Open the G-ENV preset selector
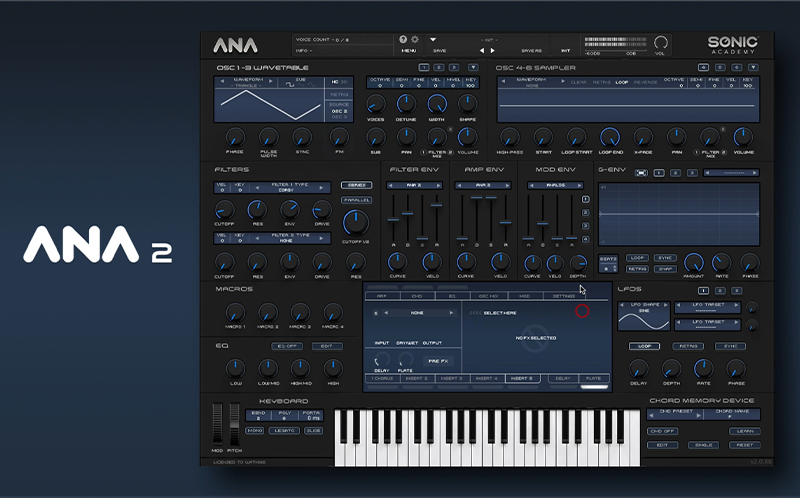 click(x=731, y=173)
